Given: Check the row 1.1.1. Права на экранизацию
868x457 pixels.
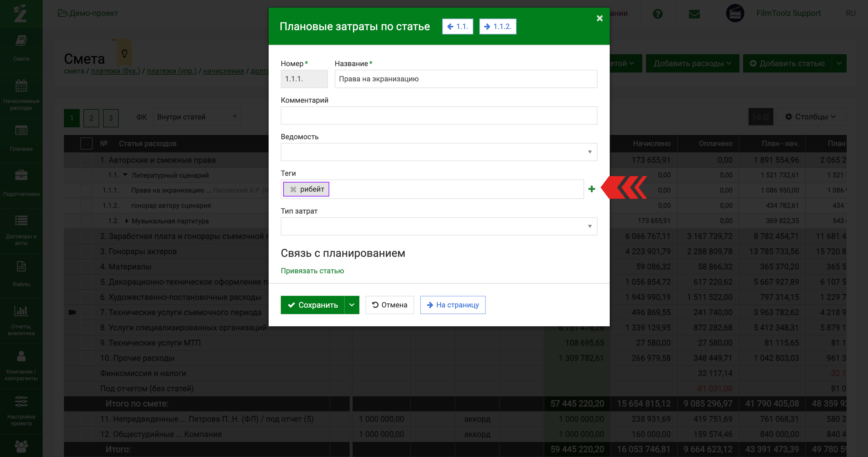Looking at the screenshot, I should click(86, 190).
